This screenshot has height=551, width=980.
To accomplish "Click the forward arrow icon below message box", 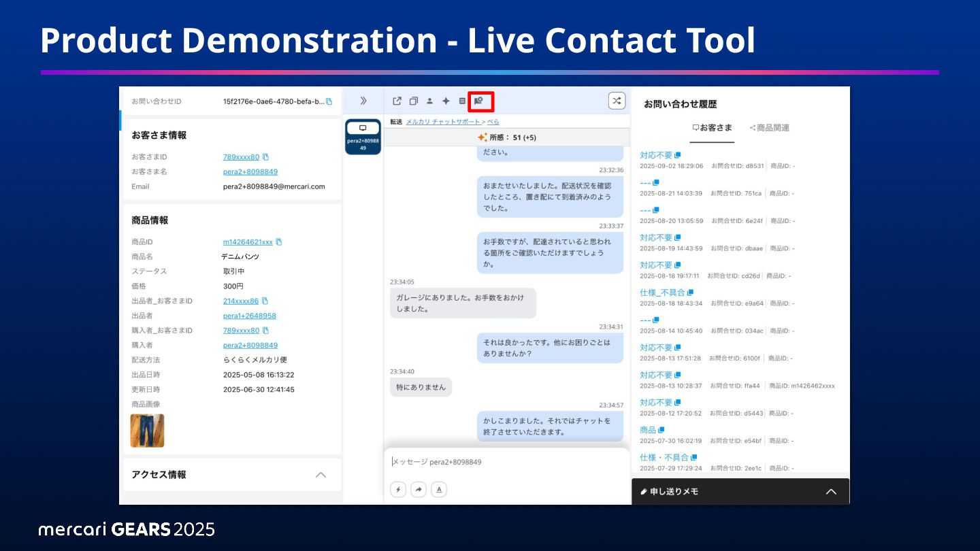I will point(419,489).
